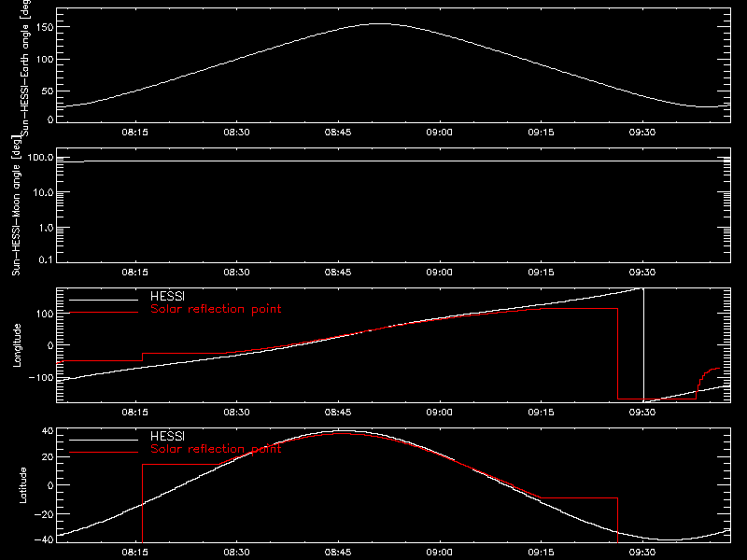The image size is (747, 560).
Task: Select Solar reflection point legend in Longitude plot
Action: [x=216, y=309]
